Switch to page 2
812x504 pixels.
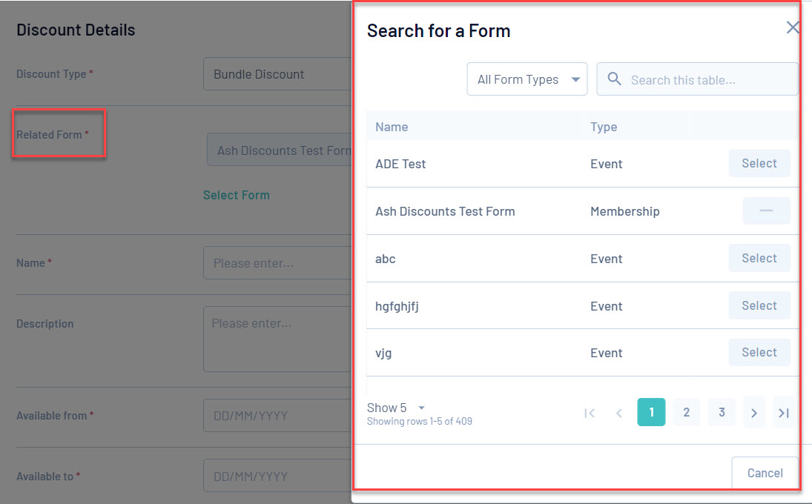pyautogui.click(x=686, y=412)
